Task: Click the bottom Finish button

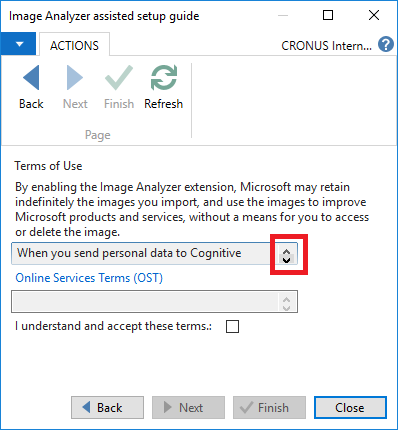Action: click(x=269, y=407)
